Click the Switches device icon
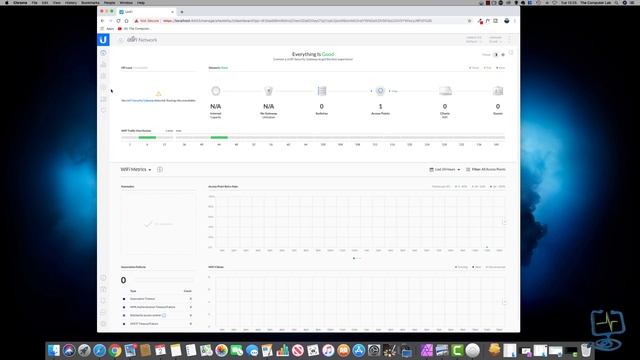The height and width of the screenshot is (360, 640). (x=322, y=91)
